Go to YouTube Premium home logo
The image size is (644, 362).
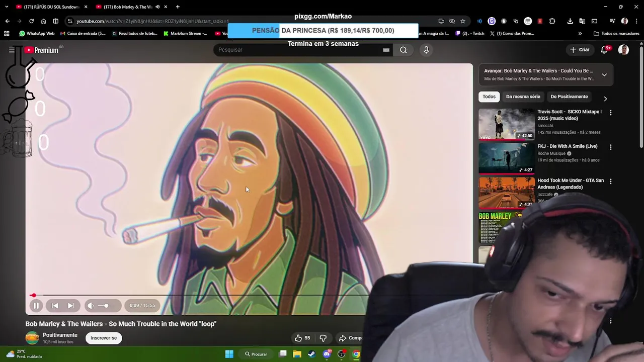coord(42,50)
